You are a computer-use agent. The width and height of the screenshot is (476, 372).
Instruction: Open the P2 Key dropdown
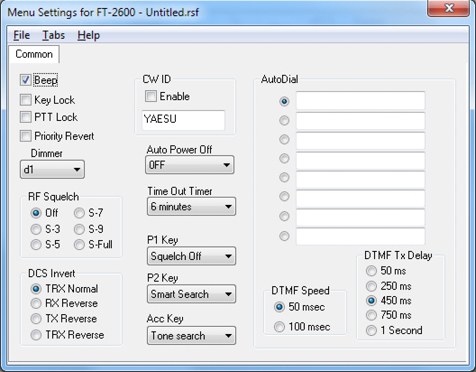coord(191,294)
